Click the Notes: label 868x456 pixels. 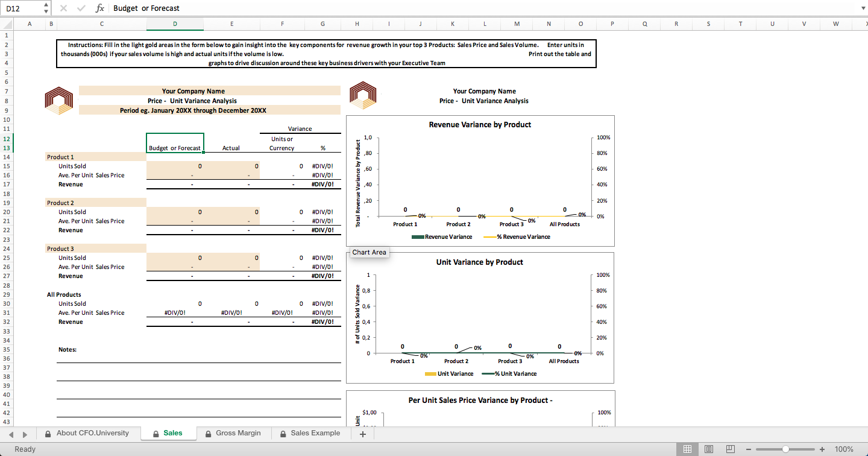(68, 349)
